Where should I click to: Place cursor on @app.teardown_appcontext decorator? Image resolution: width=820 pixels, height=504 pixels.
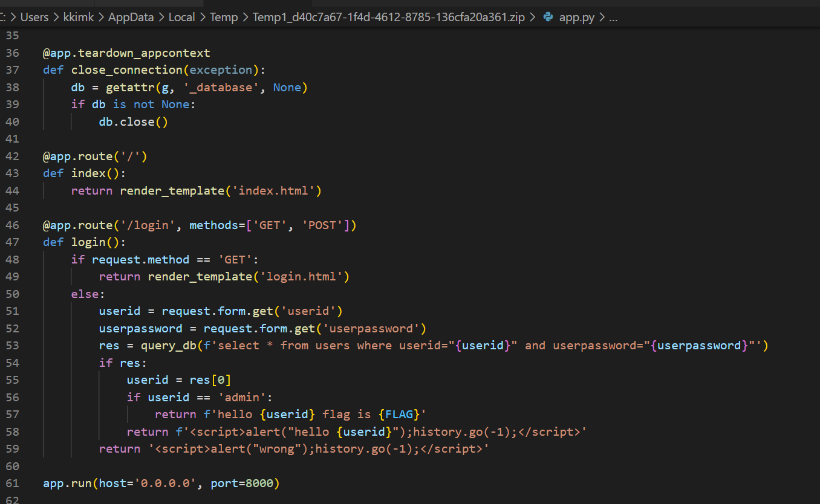coord(126,53)
